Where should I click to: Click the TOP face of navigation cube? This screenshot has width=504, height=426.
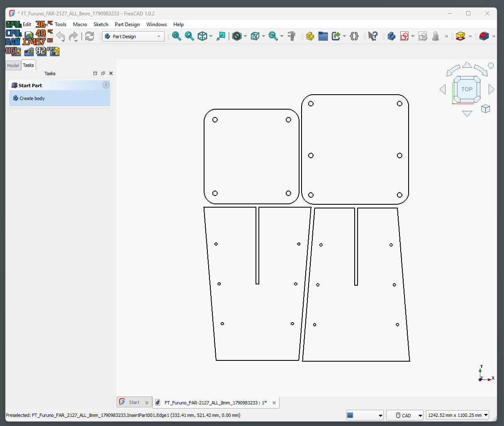pos(467,89)
